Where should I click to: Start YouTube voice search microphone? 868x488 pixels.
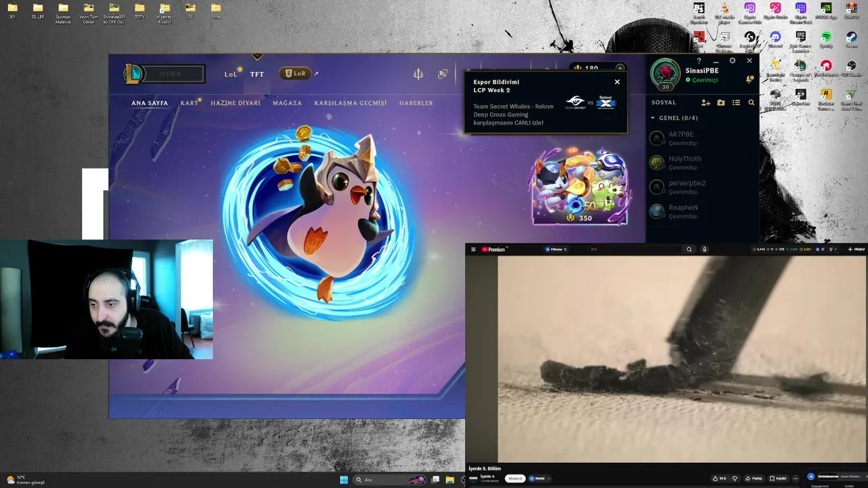(x=705, y=249)
